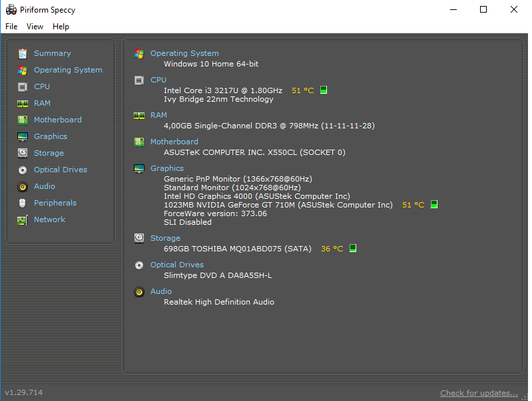532x401 pixels.
Task: Click the Graphics heading link in summary
Action: (x=167, y=168)
